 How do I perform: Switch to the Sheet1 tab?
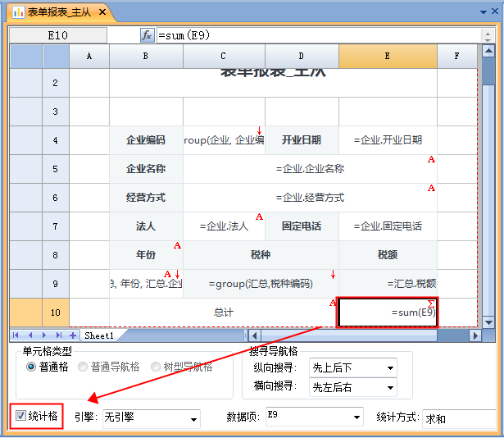(x=100, y=335)
